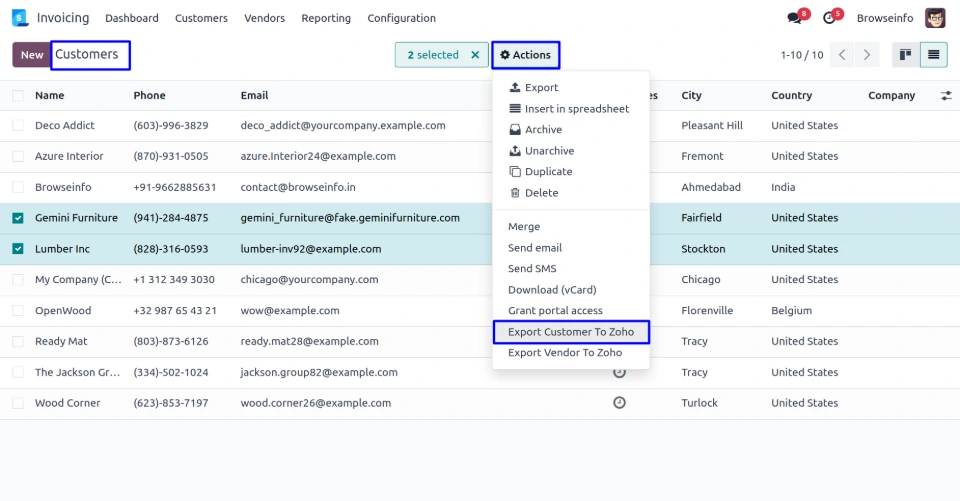Open the Browseinfo user menu
The width and height of the screenshot is (960, 501).
pos(885,18)
